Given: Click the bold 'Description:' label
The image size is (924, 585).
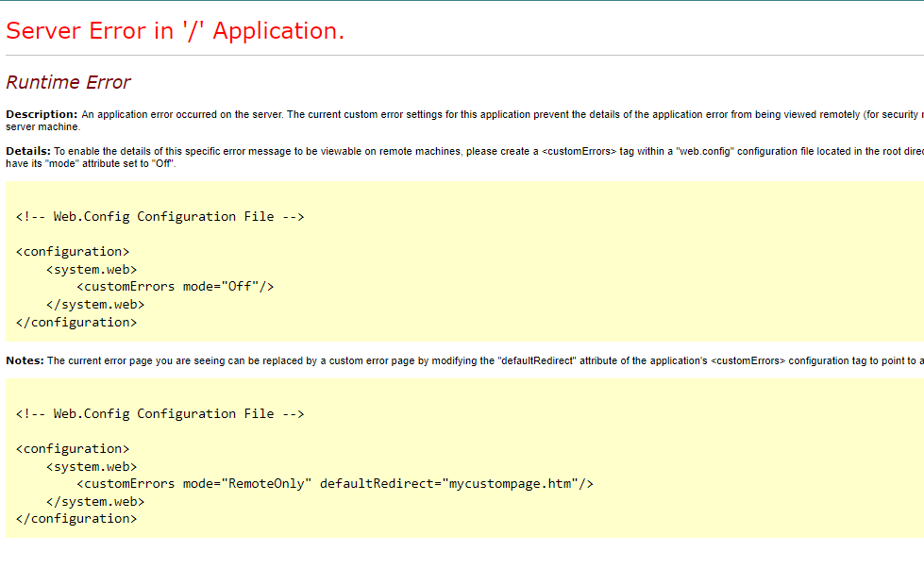Looking at the screenshot, I should pos(42,114).
